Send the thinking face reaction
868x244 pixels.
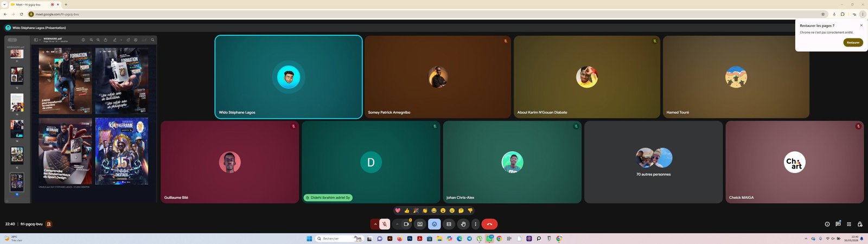click(461, 210)
